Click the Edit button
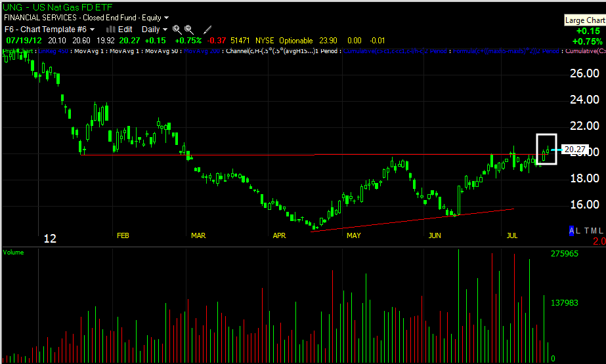 (125, 30)
